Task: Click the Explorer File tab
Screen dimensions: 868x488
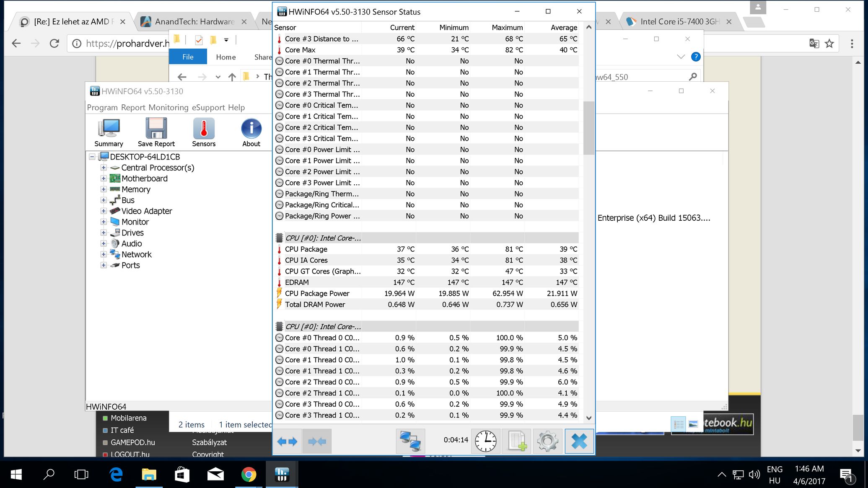Action: tap(188, 57)
